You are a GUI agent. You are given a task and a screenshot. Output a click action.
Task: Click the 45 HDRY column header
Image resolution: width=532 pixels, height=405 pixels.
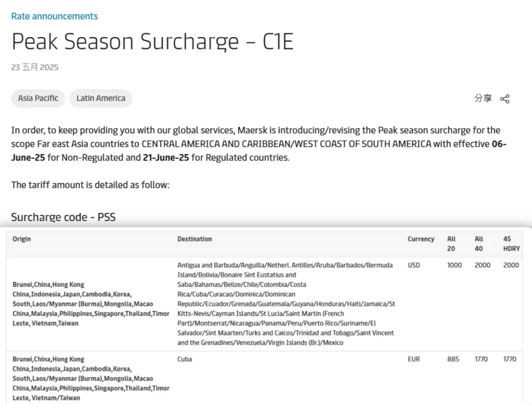coord(511,244)
